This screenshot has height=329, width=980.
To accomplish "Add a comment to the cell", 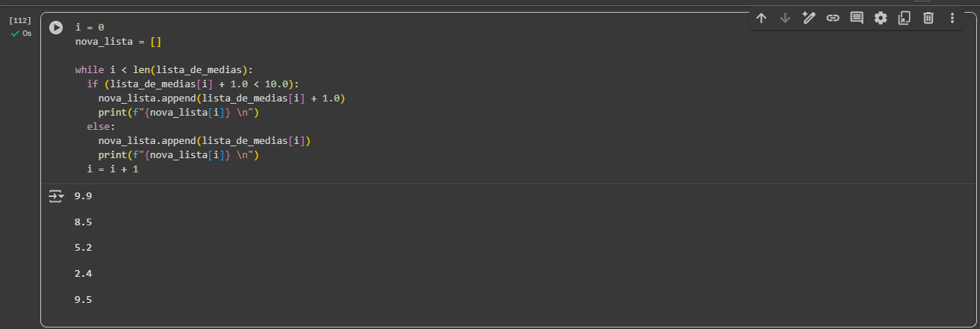I will 857,18.
